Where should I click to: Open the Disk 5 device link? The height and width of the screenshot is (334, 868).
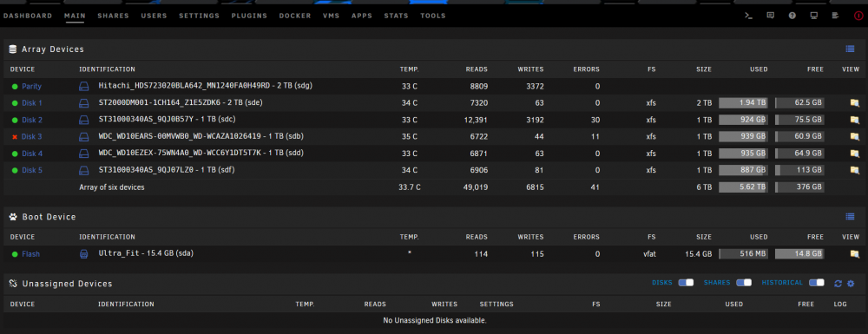[x=31, y=170]
